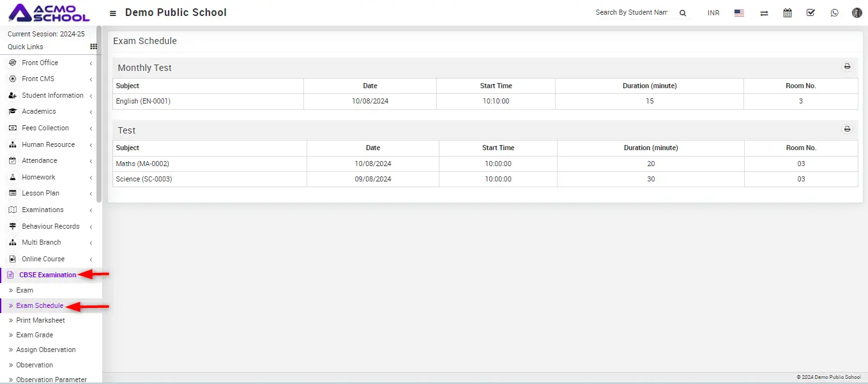This screenshot has height=384, width=868.
Task: Open the language flag selector
Action: 739,13
